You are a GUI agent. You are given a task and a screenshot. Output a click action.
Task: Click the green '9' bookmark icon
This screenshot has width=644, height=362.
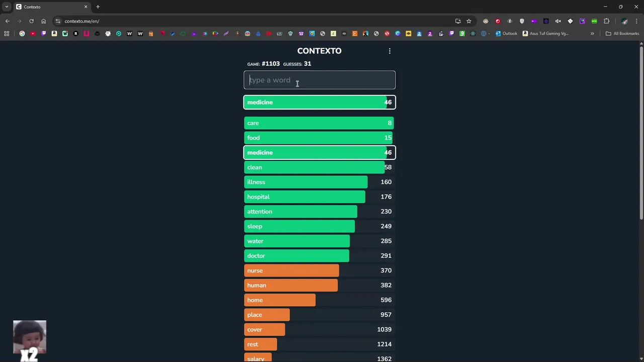(x=462, y=34)
